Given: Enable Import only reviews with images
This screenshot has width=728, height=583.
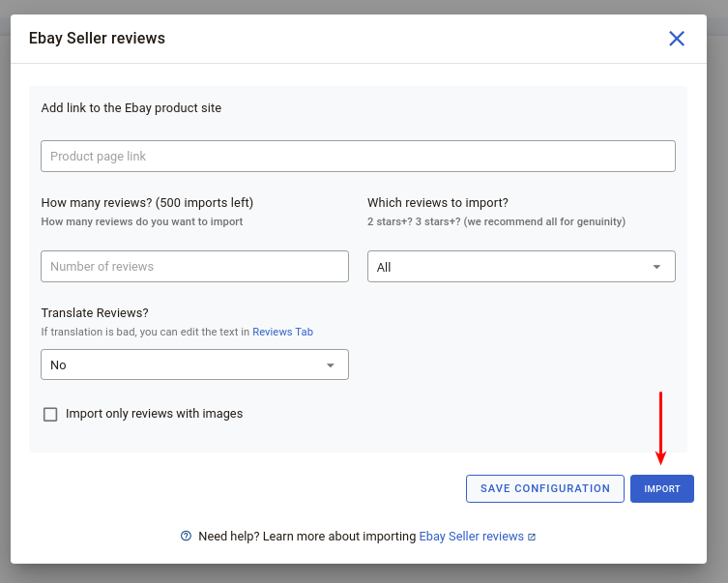Looking at the screenshot, I should point(50,414).
